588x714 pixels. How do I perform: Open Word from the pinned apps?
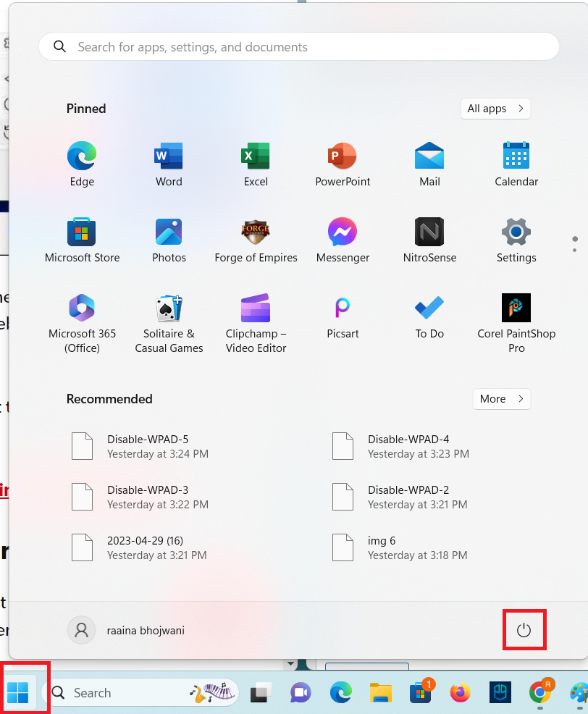tap(168, 163)
